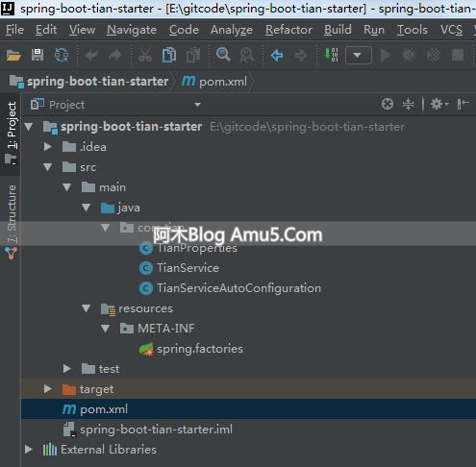The image size is (476, 467).
Task: Collapse the META-INF folder arrow
Action: tap(105, 329)
